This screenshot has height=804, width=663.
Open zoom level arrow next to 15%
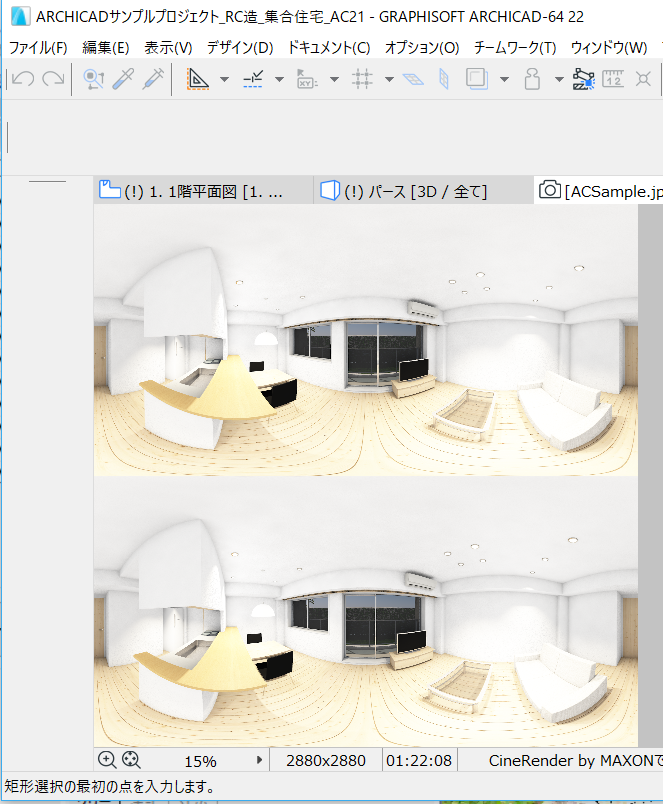pos(259,760)
